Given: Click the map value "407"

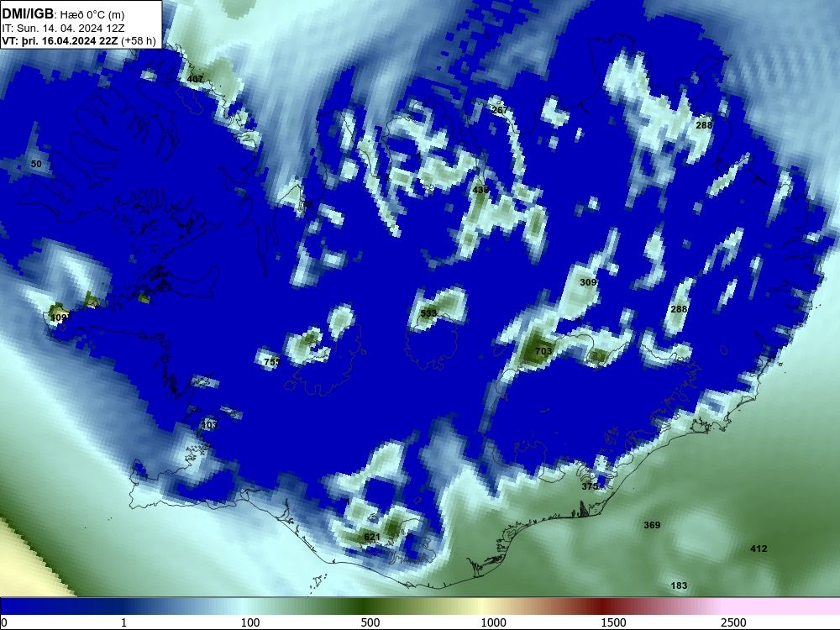Looking at the screenshot, I should 195,79.
